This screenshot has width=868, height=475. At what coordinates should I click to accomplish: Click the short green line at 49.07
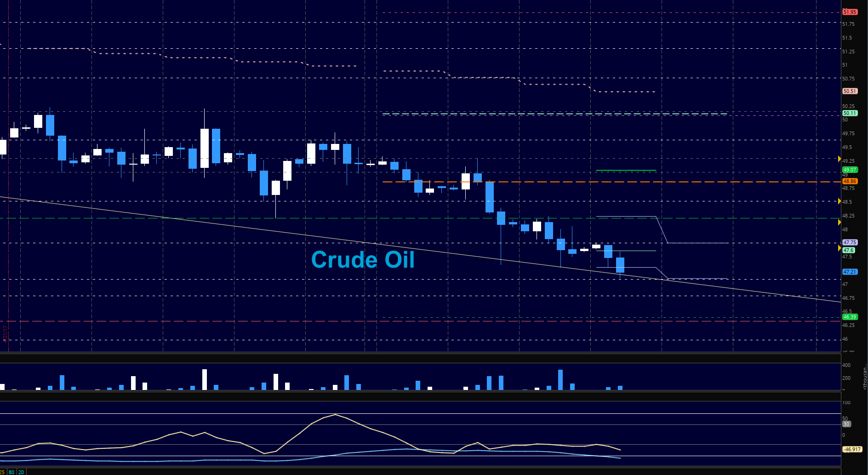626,171
